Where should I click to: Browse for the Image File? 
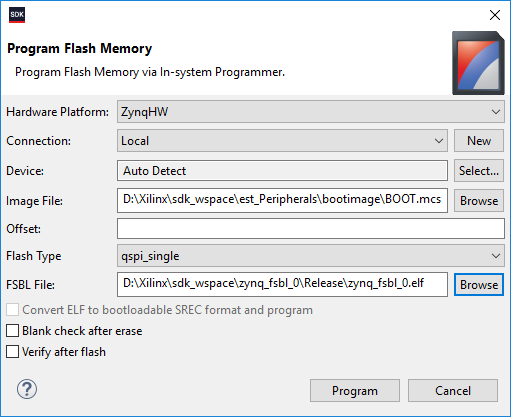[x=479, y=201]
